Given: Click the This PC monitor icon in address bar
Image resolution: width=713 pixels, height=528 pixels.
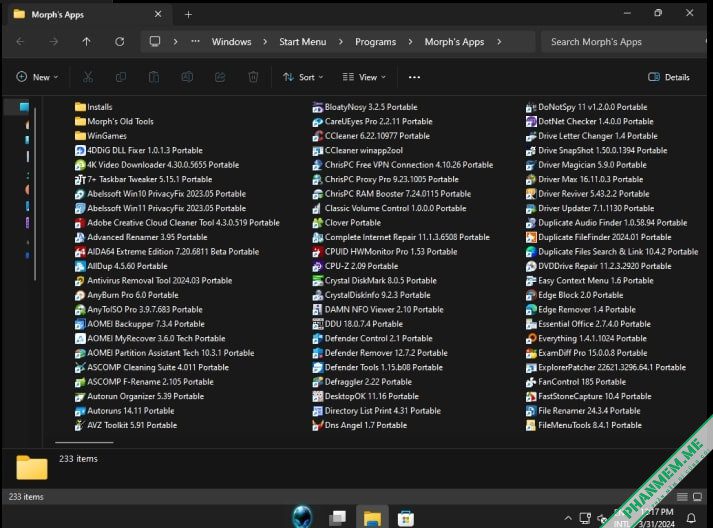Looking at the screenshot, I should point(155,41).
